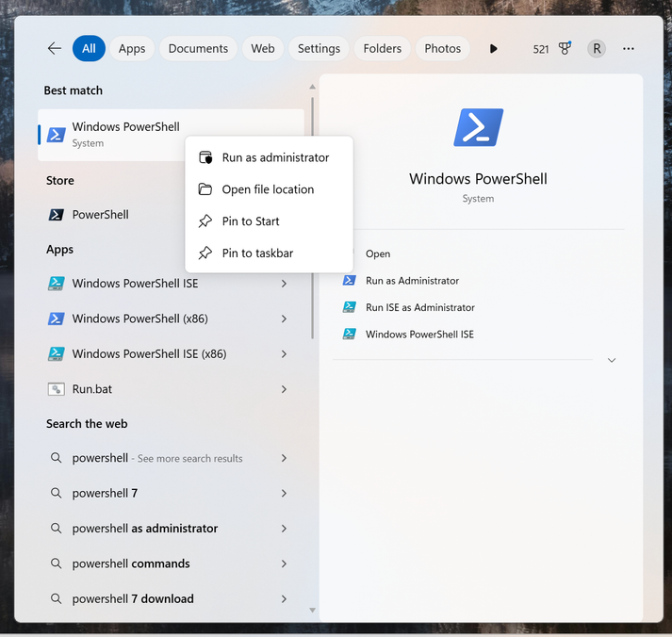Expand the Run.bat result chevron
672x637 pixels.
tap(284, 389)
